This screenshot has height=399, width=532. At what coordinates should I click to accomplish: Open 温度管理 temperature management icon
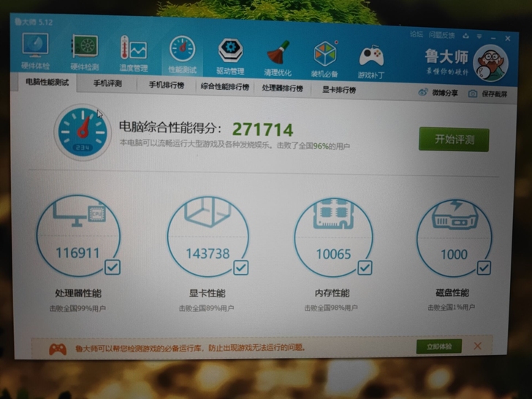(x=134, y=48)
